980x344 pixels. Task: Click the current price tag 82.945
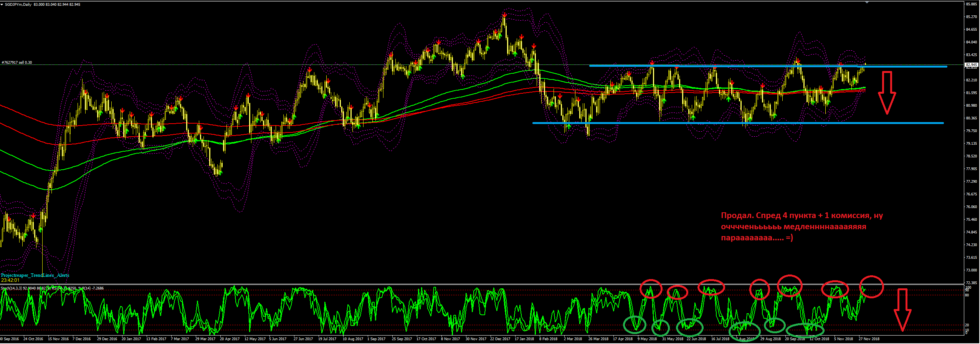(x=971, y=64)
